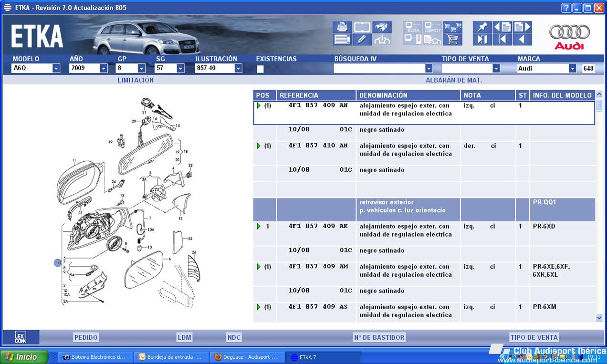The width and height of the screenshot is (607, 364).
Task: Open the SG dropdown showing 57
Action: pyautogui.click(x=180, y=69)
